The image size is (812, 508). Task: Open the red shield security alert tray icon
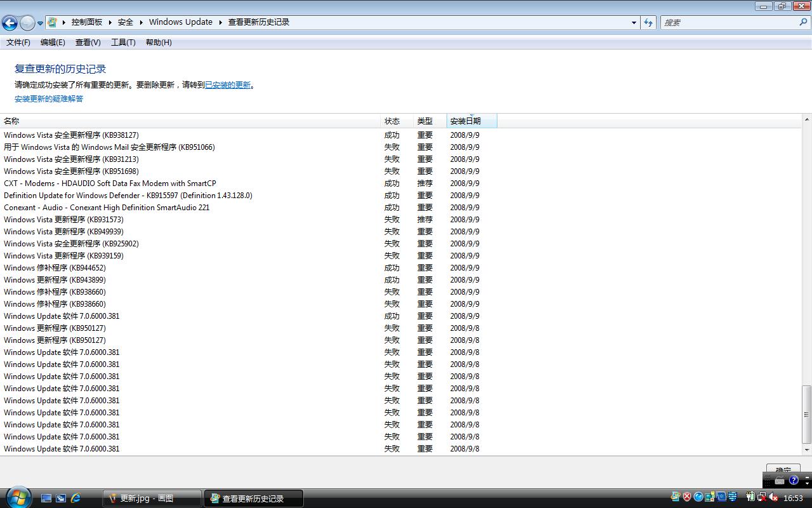[687, 497]
